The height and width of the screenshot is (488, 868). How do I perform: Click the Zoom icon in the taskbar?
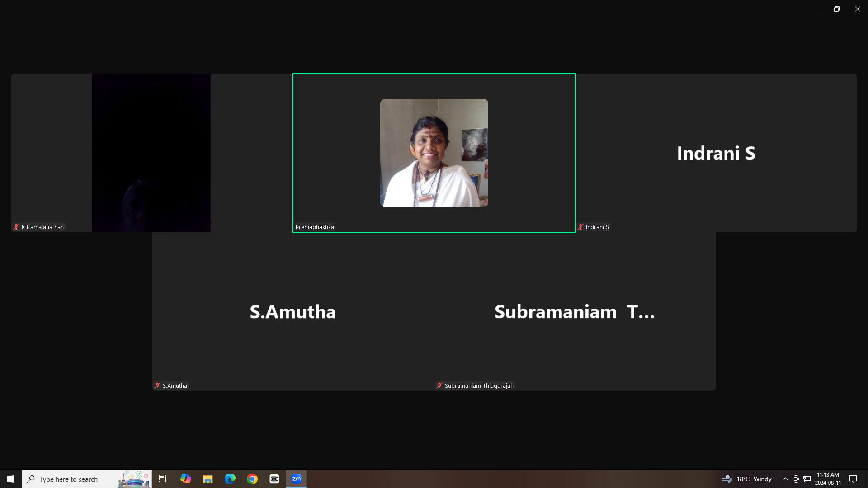(297, 479)
